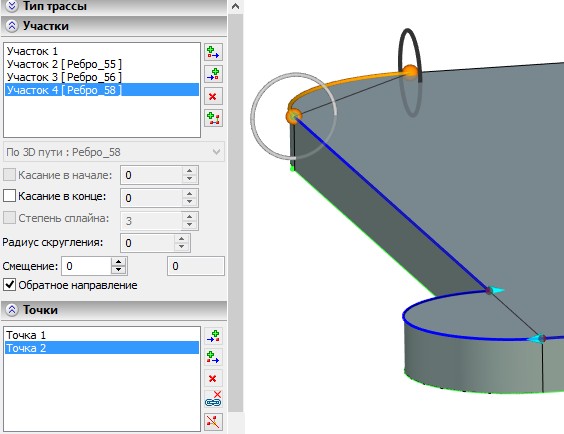Click the panel scrollbar up arrow
This screenshot has width=564, height=434.
[236, 6]
